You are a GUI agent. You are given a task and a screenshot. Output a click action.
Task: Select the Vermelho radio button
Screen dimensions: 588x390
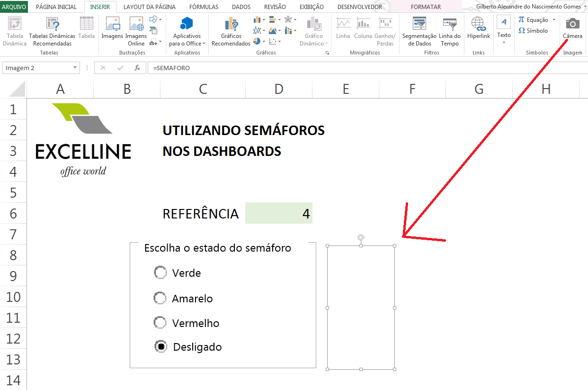point(160,323)
